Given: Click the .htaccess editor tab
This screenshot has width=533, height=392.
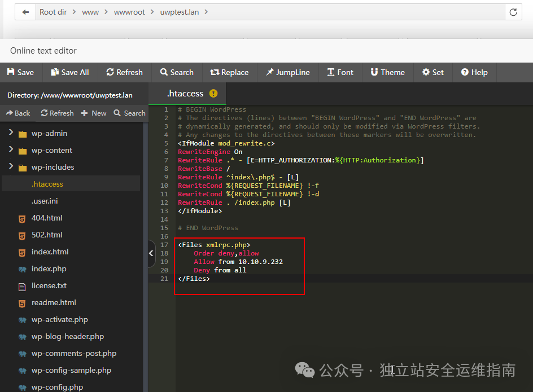Looking at the screenshot, I should (x=187, y=94).
